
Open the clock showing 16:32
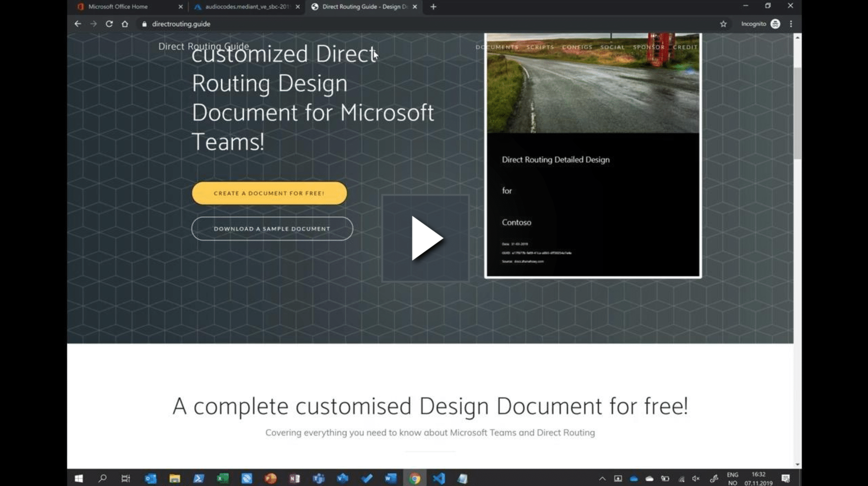coord(758,479)
